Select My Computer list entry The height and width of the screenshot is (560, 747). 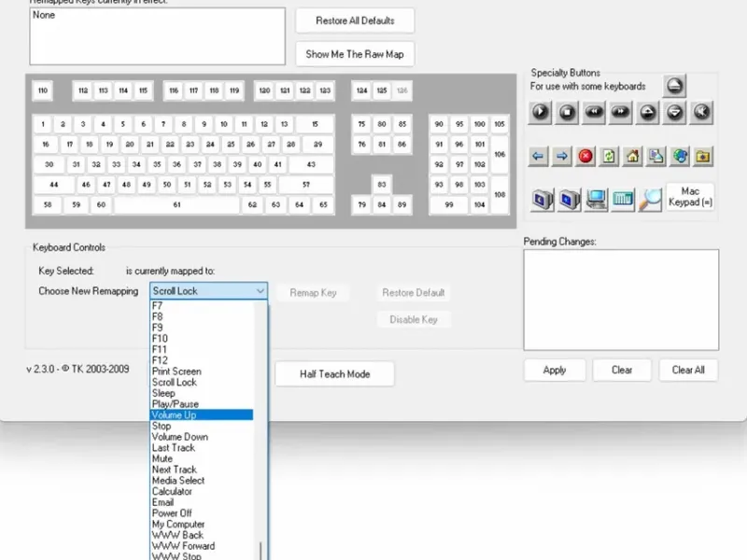point(202,525)
